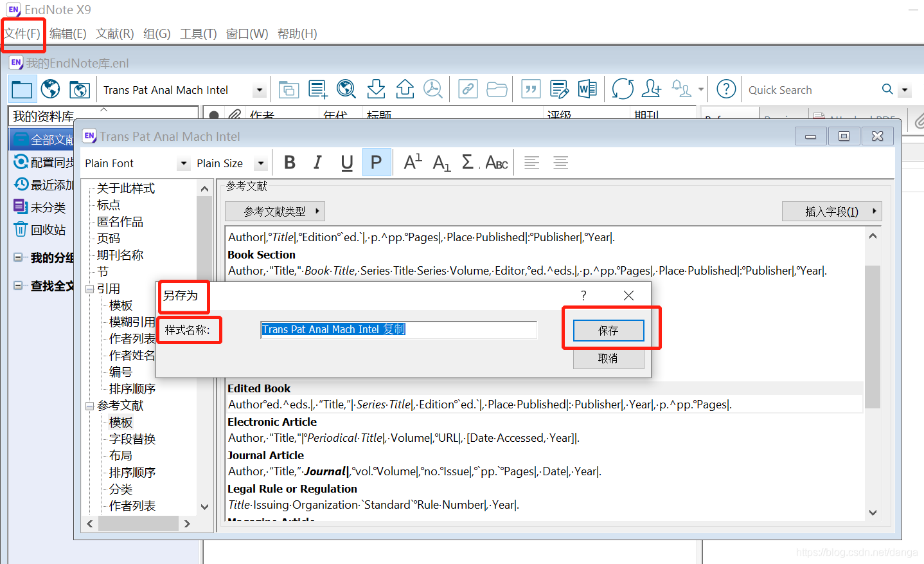
Task: Click Find Full Text PDF icon
Action: tap(433, 89)
